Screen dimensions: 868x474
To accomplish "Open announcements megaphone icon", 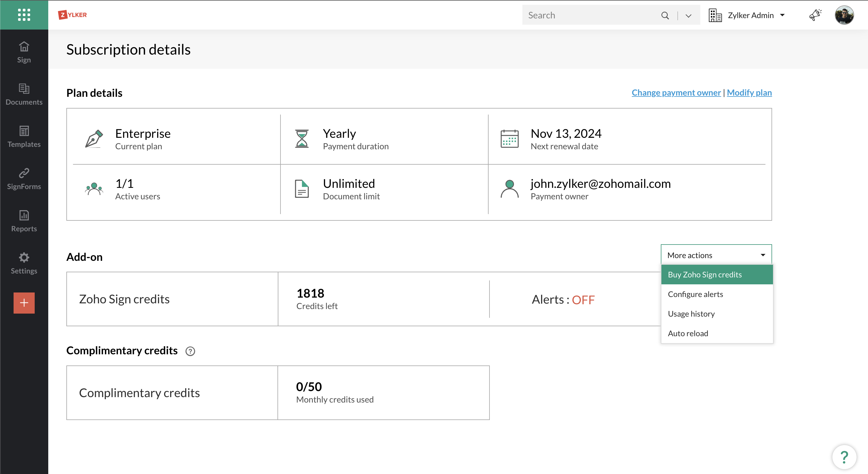I will pos(815,15).
